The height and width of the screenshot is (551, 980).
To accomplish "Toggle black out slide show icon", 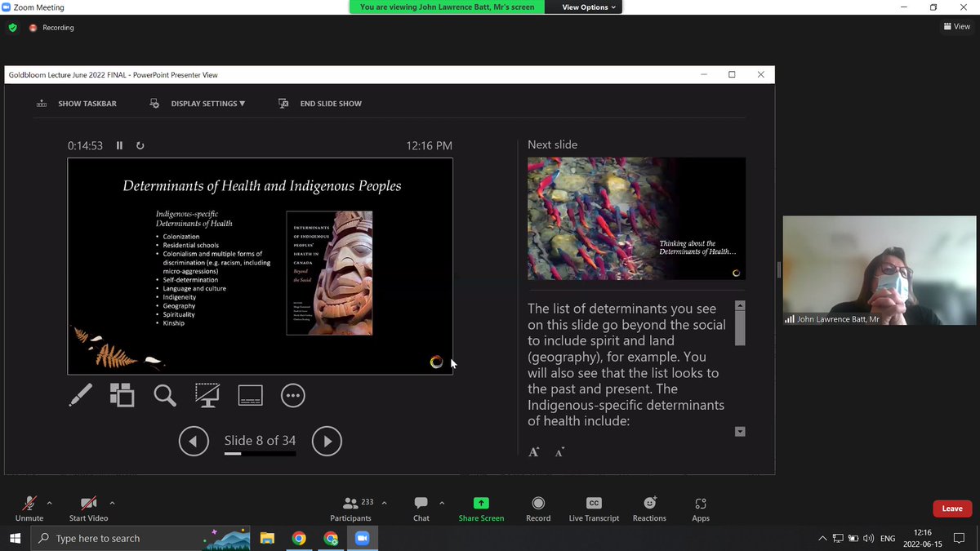I will tap(207, 396).
